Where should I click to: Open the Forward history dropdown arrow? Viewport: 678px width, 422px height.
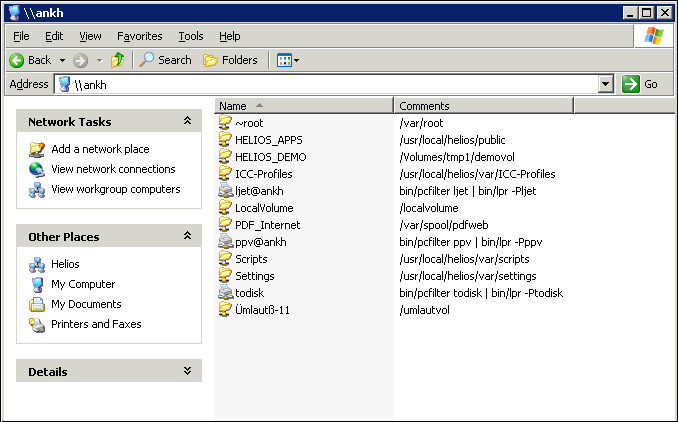point(99,61)
